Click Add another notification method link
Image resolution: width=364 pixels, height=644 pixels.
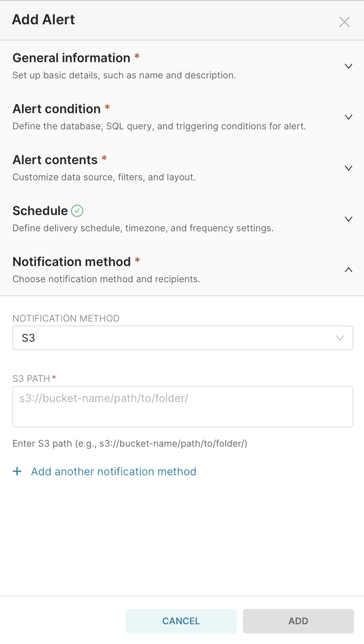[113, 471]
